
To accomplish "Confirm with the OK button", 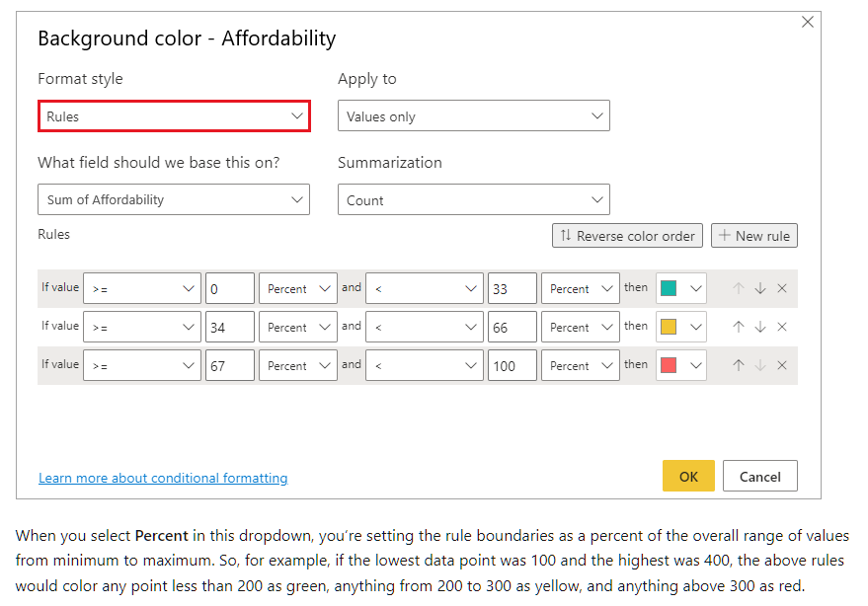I will pos(688,476).
